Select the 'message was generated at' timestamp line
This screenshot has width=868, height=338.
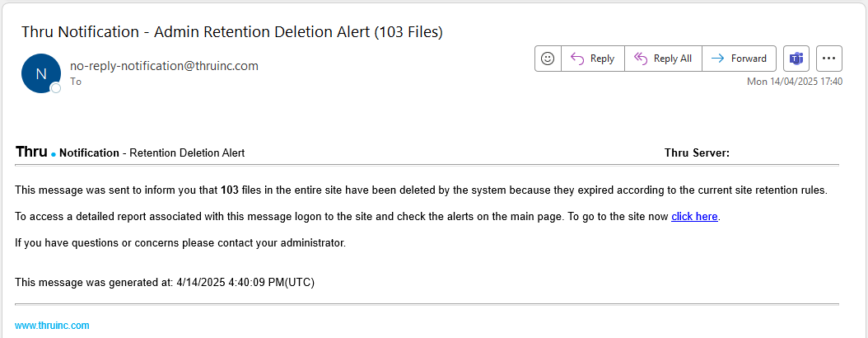(165, 282)
